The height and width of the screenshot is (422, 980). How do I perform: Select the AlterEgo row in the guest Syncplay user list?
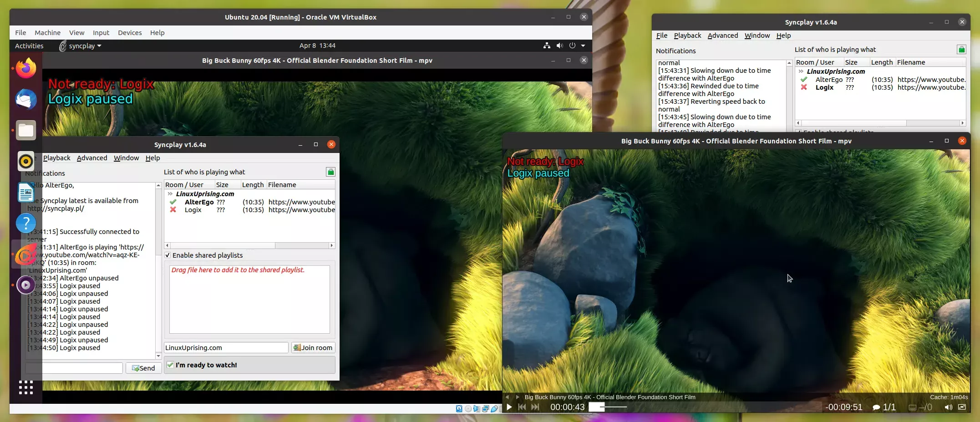[249, 202]
